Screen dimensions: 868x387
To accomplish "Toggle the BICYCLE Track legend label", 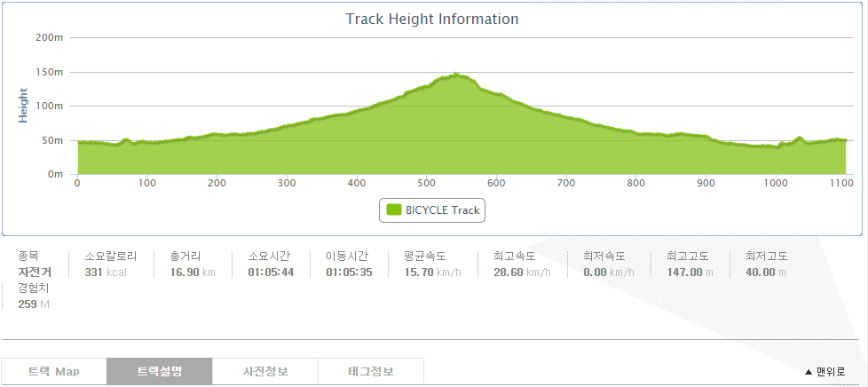I will 442,210.
